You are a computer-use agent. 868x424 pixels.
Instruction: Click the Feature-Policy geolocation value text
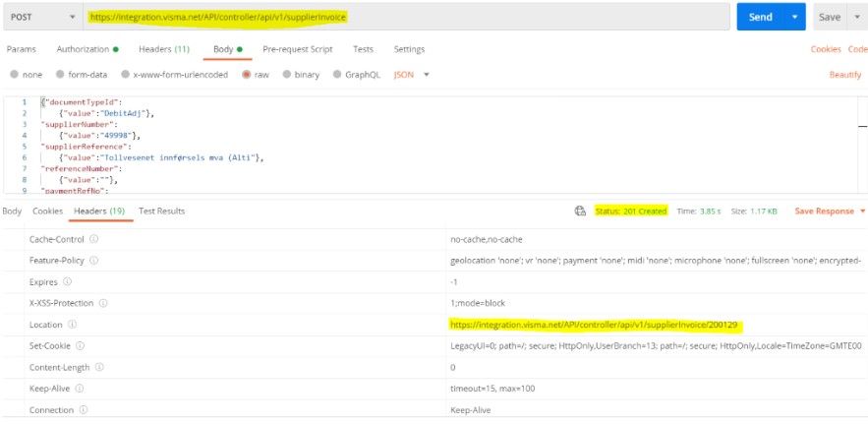[x=656, y=261]
